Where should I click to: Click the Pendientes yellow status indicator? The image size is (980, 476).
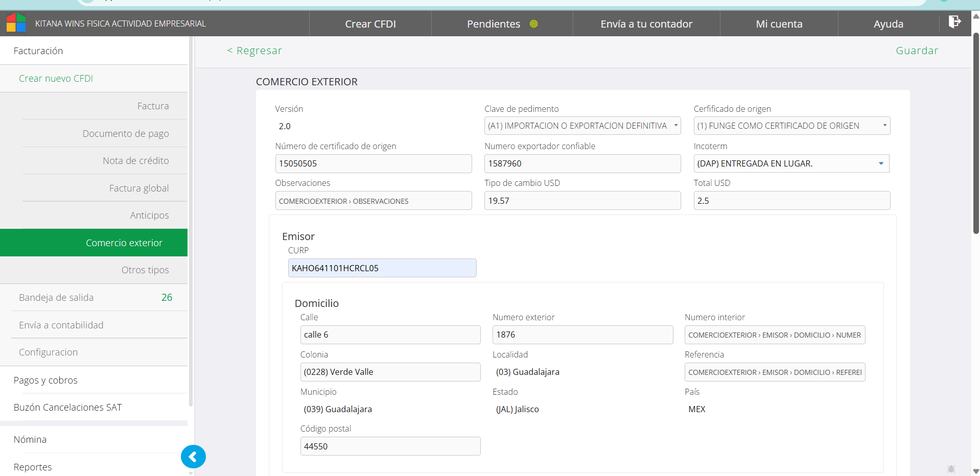tap(533, 24)
